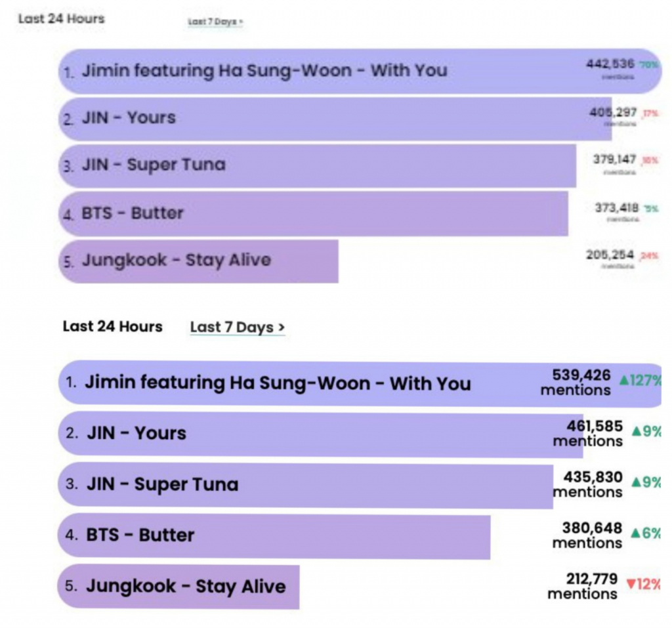This screenshot has width=672, height=628.
Task: Select the lower JIN - Super Tuna bar
Action: (306, 485)
